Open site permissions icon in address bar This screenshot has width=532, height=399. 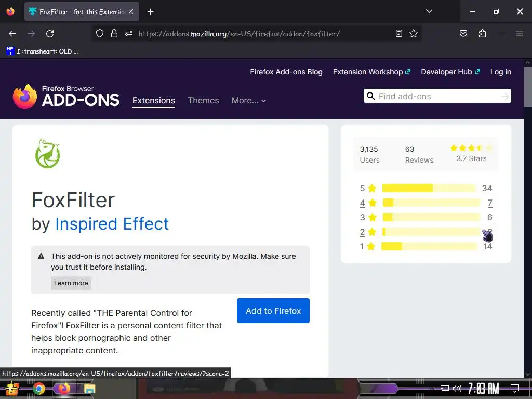(x=129, y=33)
